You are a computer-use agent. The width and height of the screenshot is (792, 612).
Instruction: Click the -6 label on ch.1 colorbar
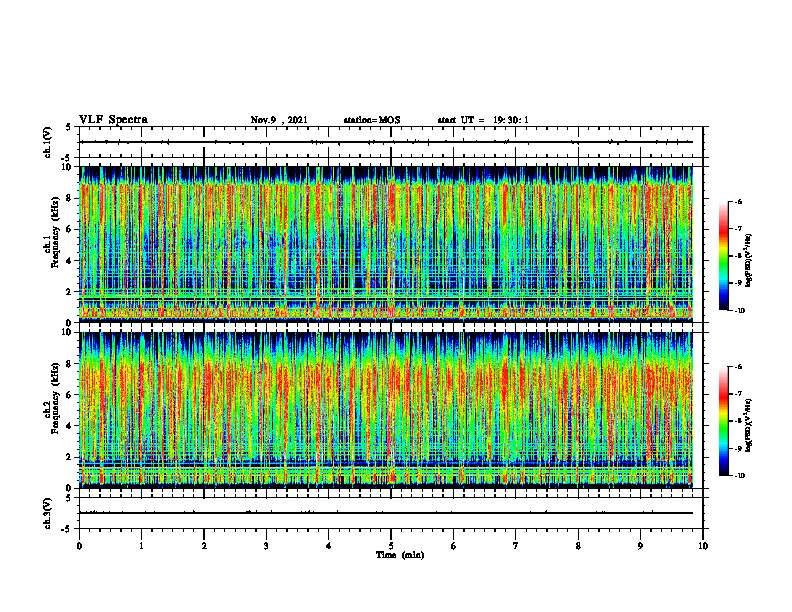738,201
